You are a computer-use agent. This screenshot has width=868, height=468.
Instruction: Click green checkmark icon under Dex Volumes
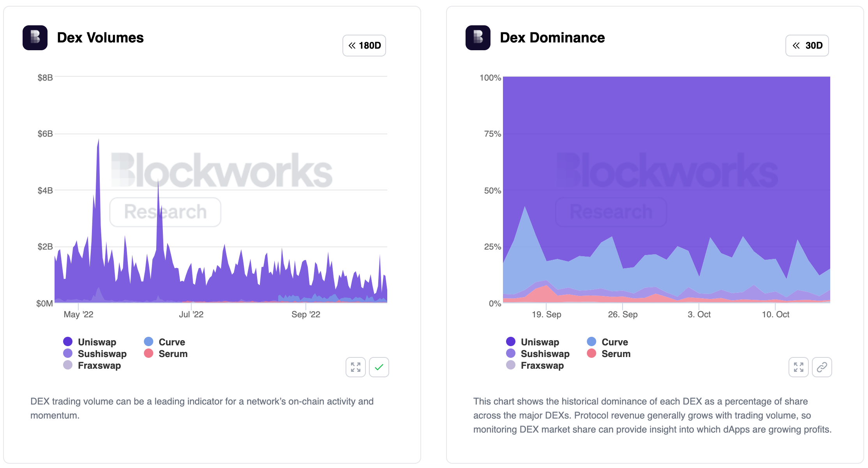[379, 367]
